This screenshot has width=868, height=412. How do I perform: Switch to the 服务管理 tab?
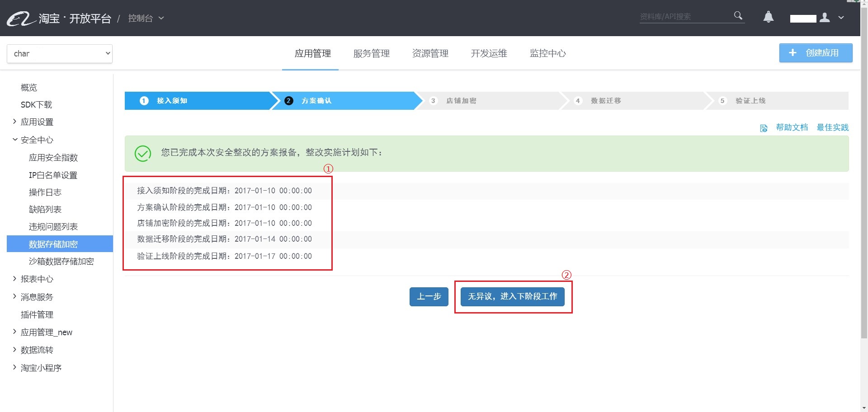click(x=371, y=53)
